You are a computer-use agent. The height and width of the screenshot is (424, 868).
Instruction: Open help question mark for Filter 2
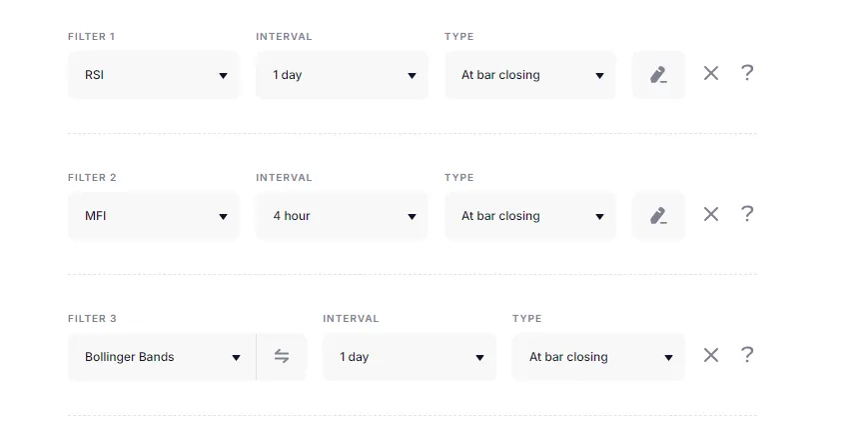pos(747,214)
